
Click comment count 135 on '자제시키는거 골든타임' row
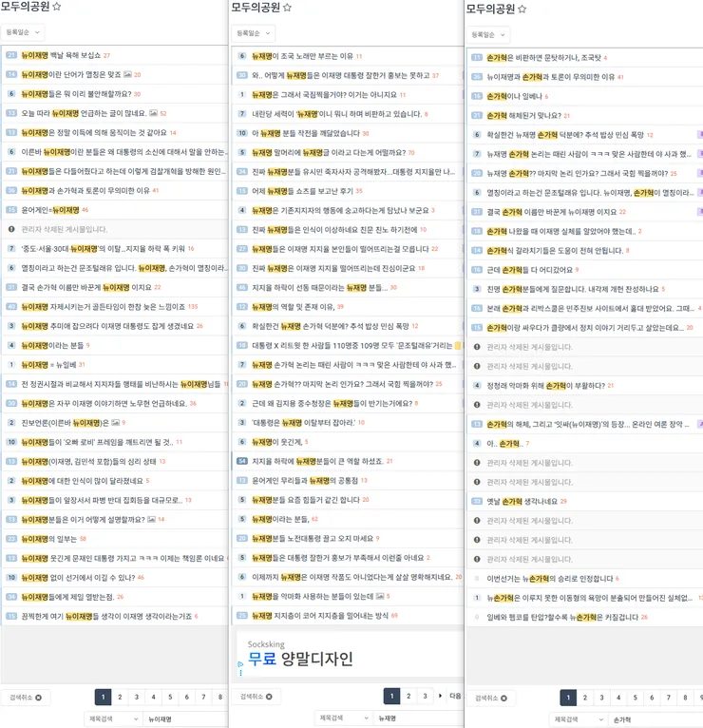pos(193,306)
